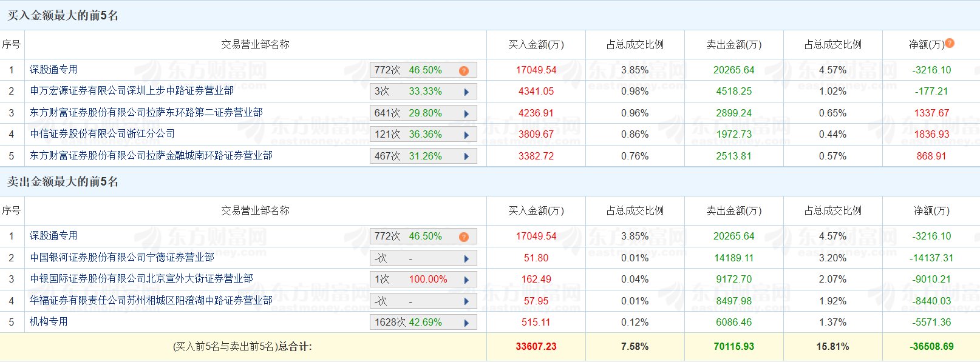
Task: Expand arrow for 华福证券 苏州相城区 row
Action: 466,301
